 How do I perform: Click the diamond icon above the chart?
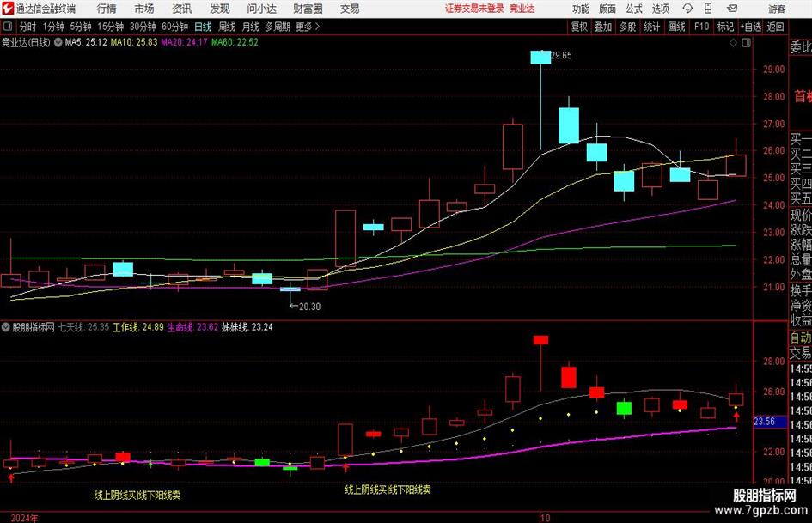point(733,43)
